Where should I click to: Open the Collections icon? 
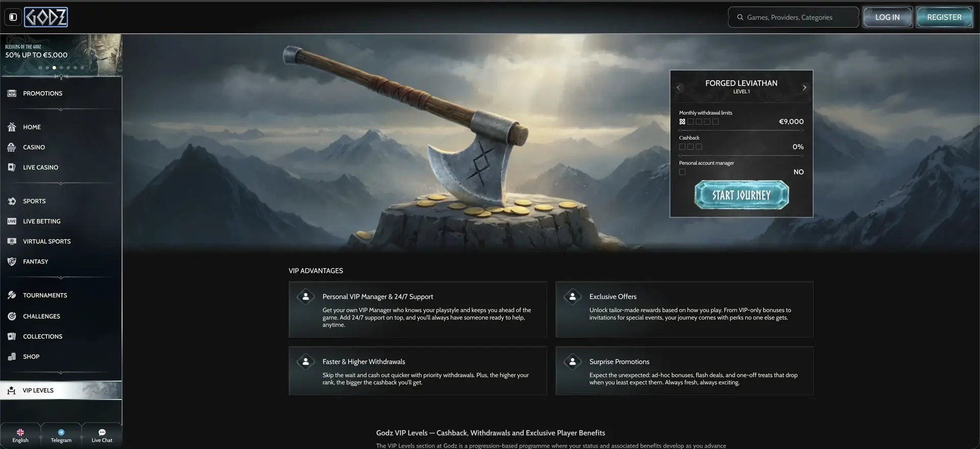12,337
